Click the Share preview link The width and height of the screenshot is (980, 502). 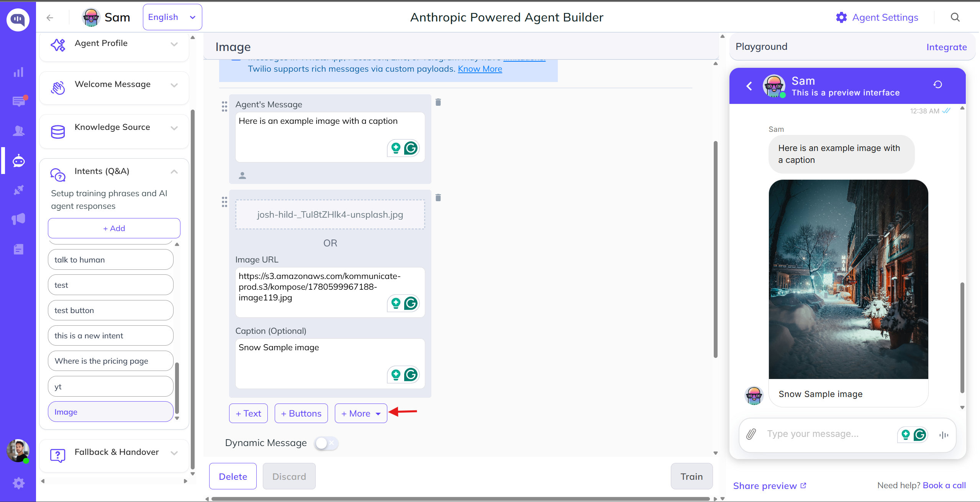(x=770, y=486)
